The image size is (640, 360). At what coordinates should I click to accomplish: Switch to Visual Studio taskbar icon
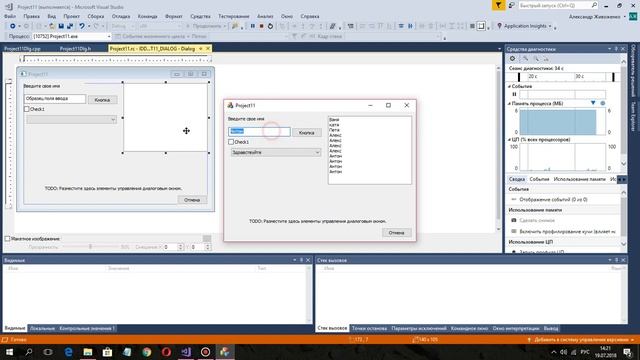coord(186,352)
